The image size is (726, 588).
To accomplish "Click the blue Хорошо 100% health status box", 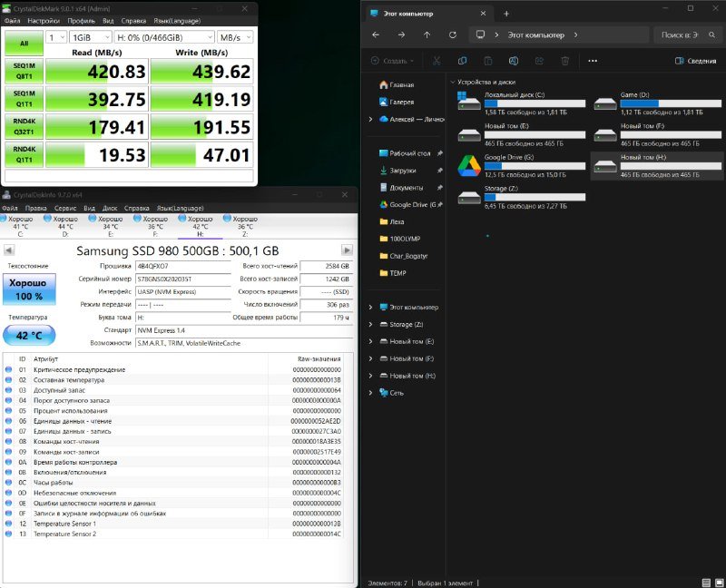I will pyautogui.click(x=27, y=289).
